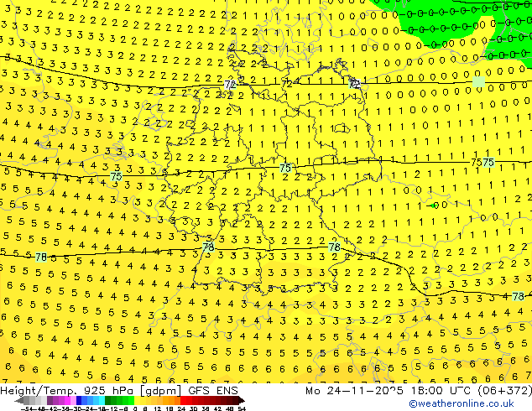Click the dark brown right arrow end of the color scale
Viewport: 532px width, 411px height.
pyautogui.click(x=242, y=400)
